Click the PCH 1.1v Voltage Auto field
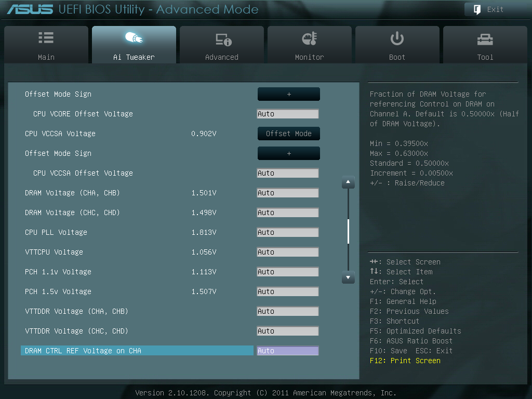532x399 pixels. pyautogui.click(x=288, y=272)
